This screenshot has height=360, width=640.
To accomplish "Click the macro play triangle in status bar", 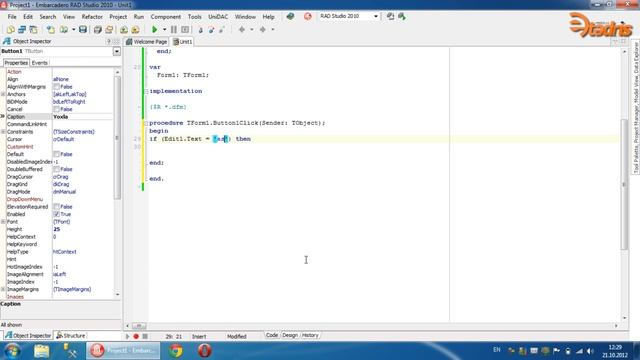I will point(127,336).
